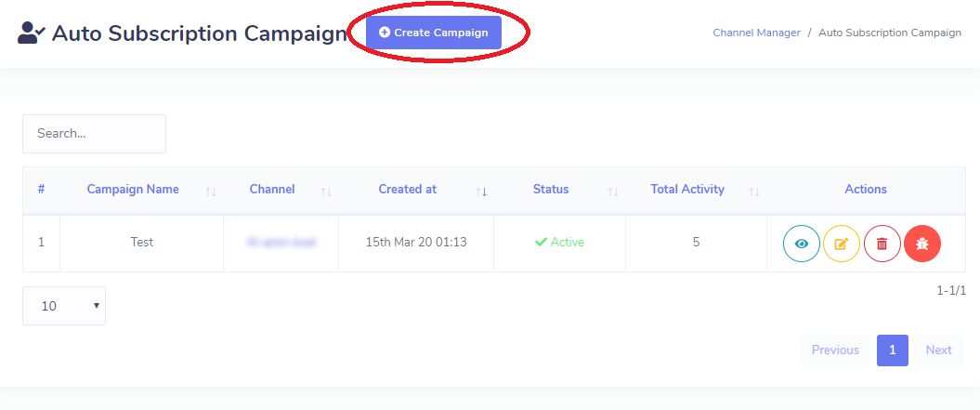Image resolution: width=980 pixels, height=410 pixels.
Task: Delete Test campaign using trash icon
Action: tap(882, 244)
